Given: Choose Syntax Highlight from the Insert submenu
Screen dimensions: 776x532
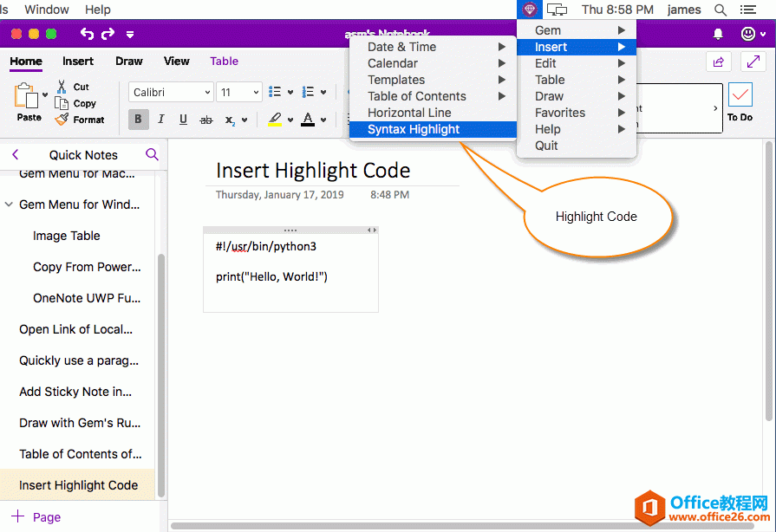Looking at the screenshot, I should [x=414, y=129].
